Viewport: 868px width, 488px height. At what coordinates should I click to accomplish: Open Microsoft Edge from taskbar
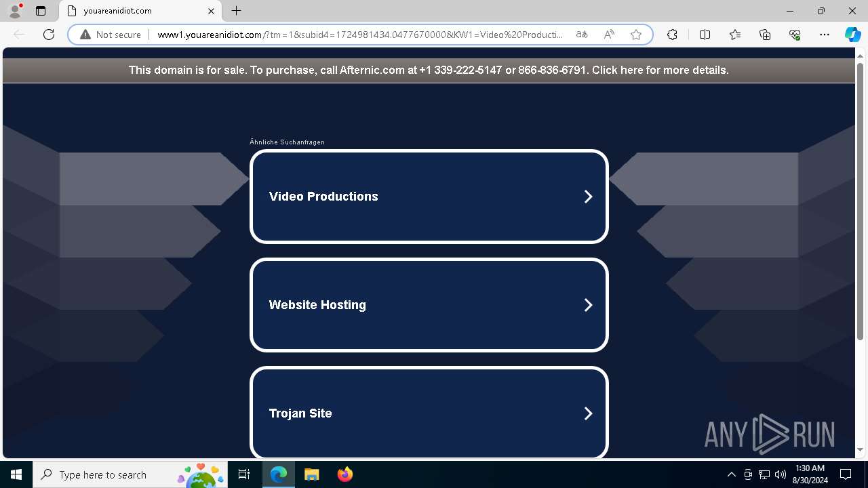(279, 474)
